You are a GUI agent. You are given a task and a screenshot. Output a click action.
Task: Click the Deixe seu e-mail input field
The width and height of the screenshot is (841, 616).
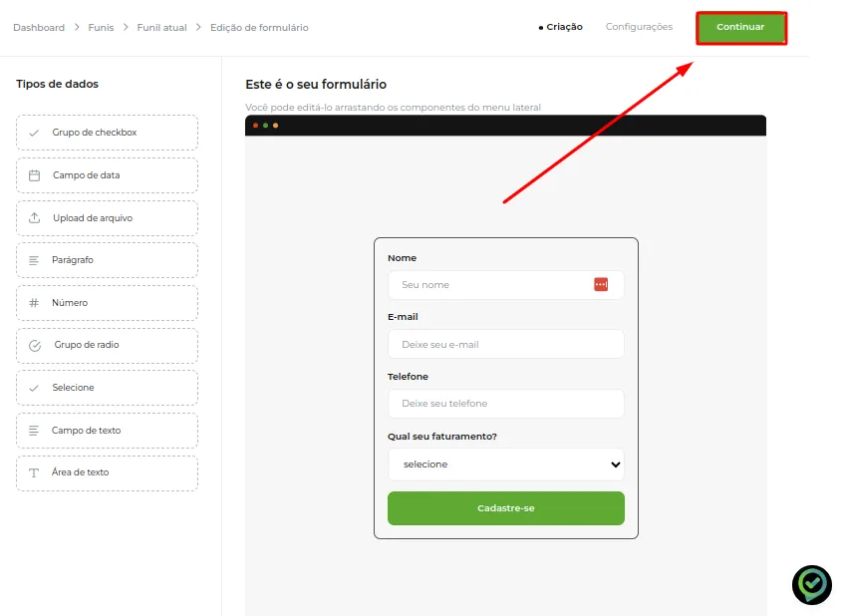(506, 345)
